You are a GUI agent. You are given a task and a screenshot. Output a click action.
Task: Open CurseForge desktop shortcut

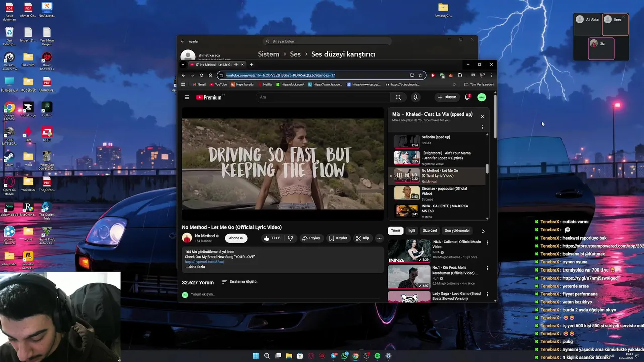[28, 109]
